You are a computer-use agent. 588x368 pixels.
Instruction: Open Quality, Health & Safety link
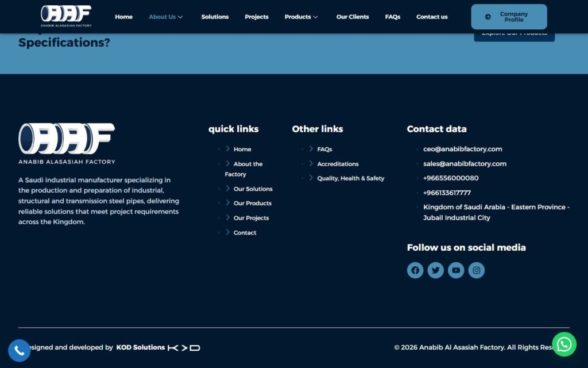point(351,178)
